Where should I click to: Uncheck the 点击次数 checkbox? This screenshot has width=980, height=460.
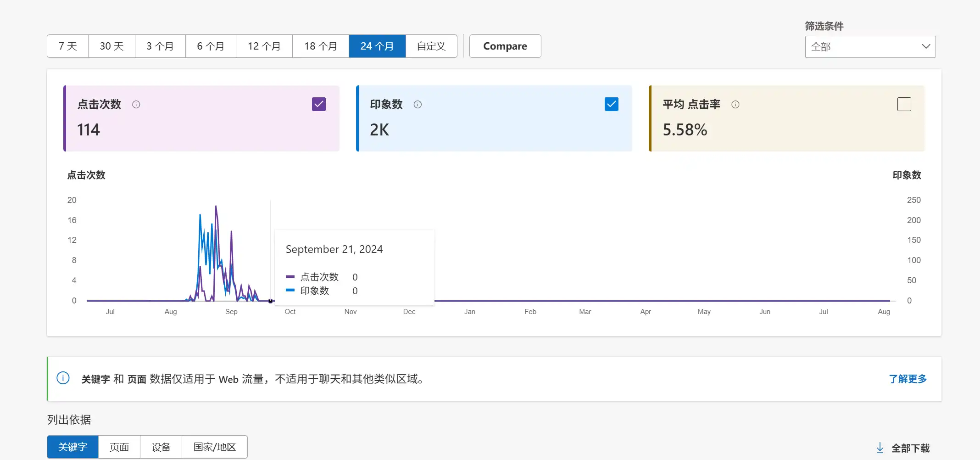click(x=319, y=104)
